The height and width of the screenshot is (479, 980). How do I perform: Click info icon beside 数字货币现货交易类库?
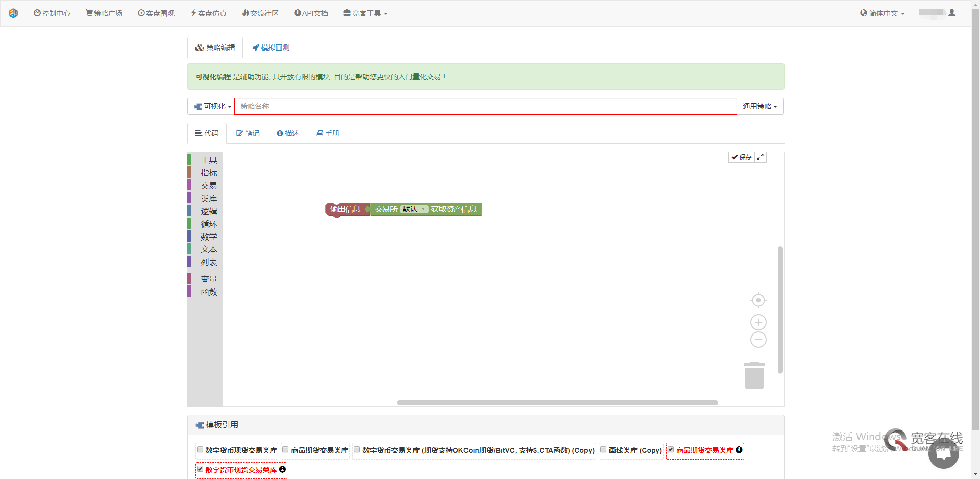click(282, 469)
